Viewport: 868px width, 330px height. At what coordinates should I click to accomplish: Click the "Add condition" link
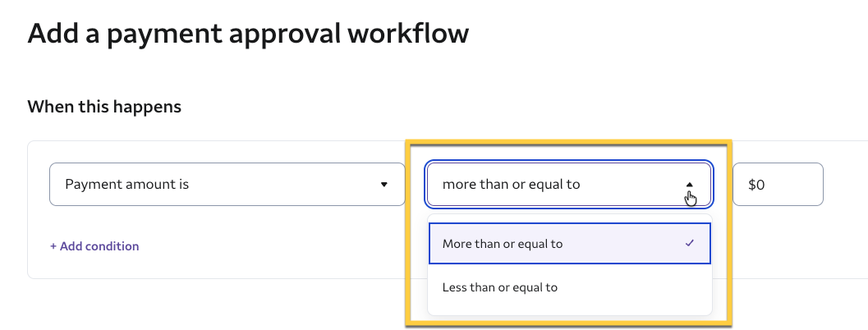click(x=94, y=246)
